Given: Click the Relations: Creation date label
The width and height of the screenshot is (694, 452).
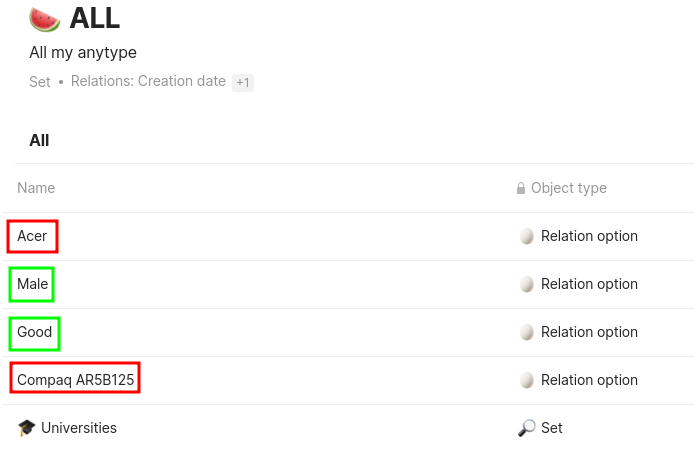Looking at the screenshot, I should [148, 81].
